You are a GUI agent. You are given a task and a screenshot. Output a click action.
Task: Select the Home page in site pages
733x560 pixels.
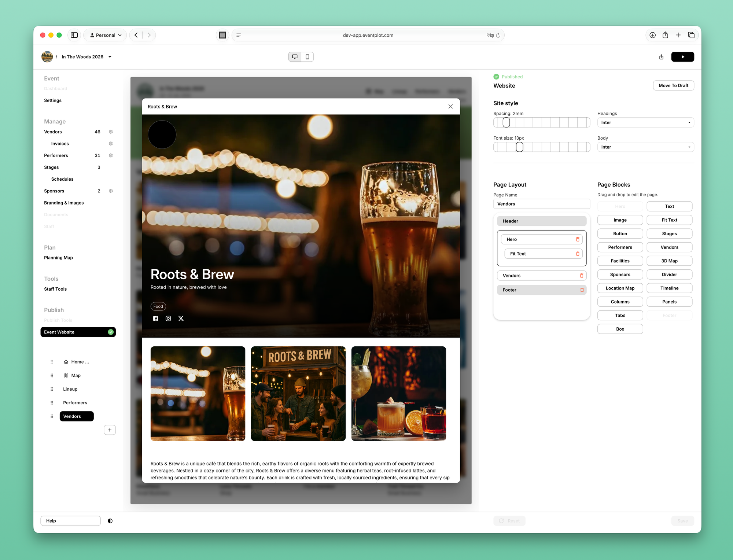coord(76,362)
